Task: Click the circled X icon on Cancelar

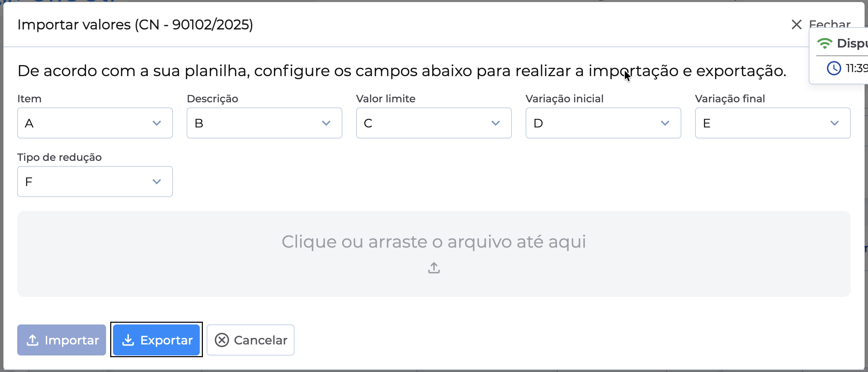Action: [x=222, y=340]
